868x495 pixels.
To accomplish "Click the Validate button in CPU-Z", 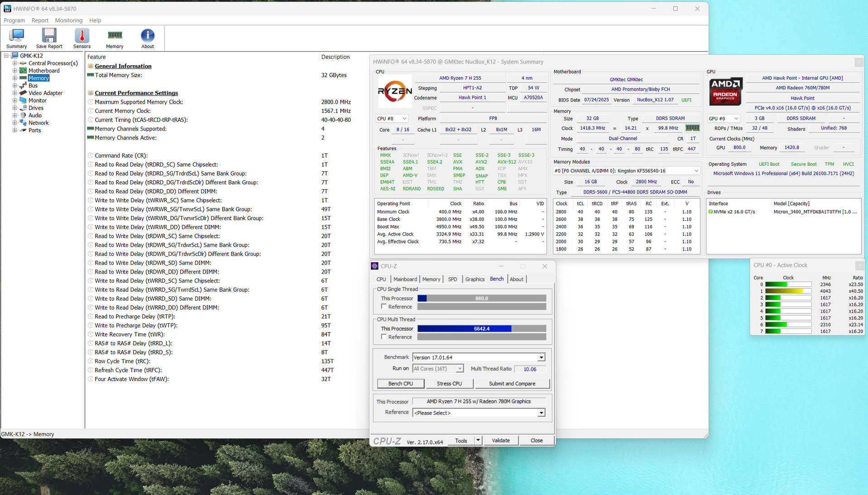I will tap(500, 441).
